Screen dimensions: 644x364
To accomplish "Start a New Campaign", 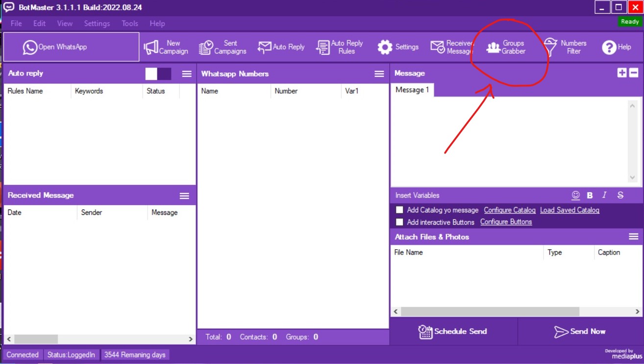I will click(x=166, y=47).
